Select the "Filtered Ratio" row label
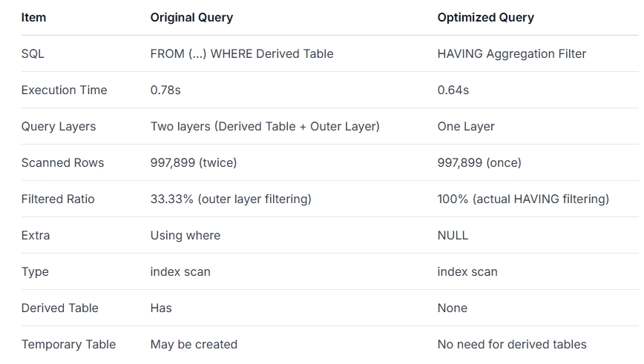The width and height of the screenshot is (644, 364). 58,199
